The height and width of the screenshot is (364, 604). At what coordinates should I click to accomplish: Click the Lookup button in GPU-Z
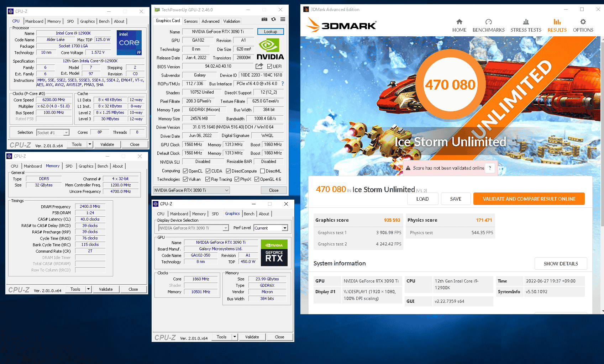(271, 32)
